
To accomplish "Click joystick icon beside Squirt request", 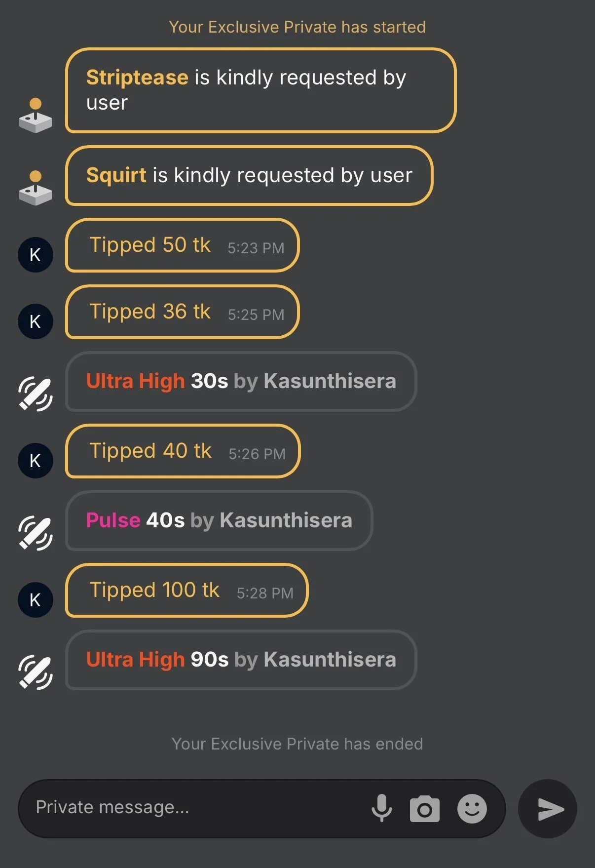I will [x=36, y=188].
